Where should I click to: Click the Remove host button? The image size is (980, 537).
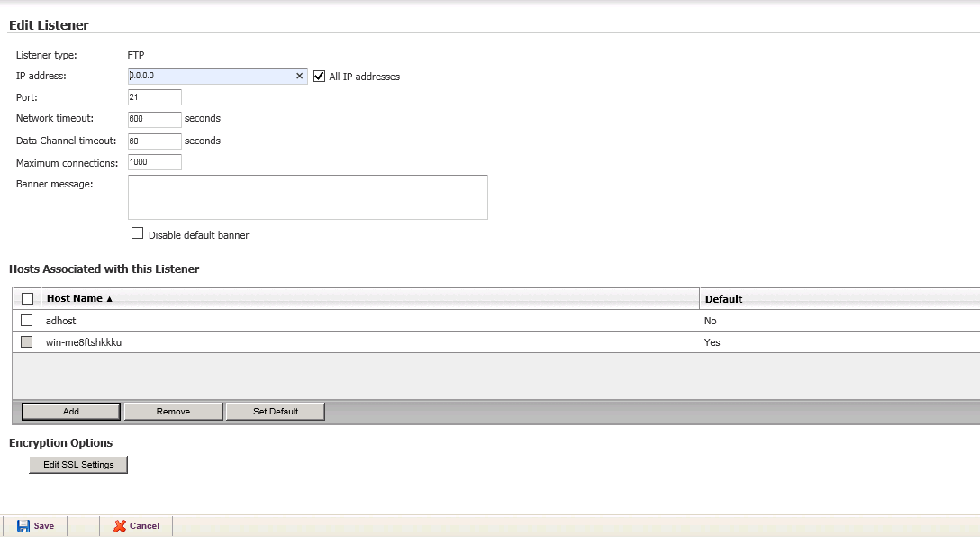(x=173, y=412)
